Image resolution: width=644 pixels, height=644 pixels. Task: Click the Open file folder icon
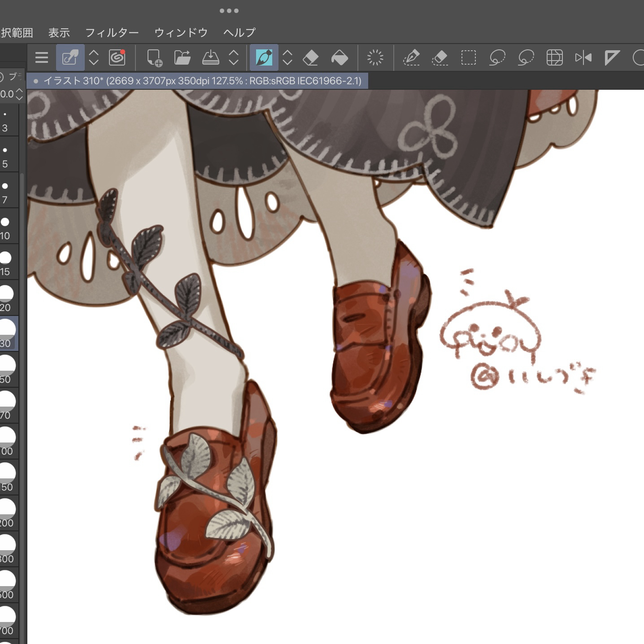[182, 57]
